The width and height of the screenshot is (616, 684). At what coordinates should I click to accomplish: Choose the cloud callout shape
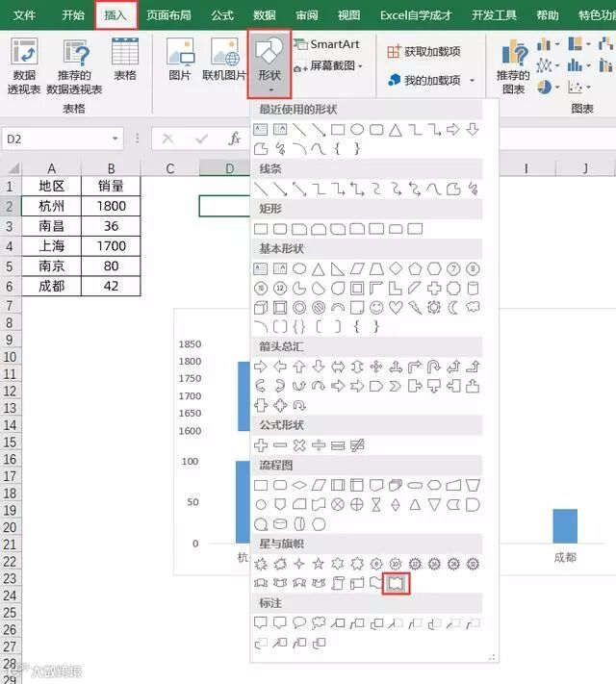[319, 623]
